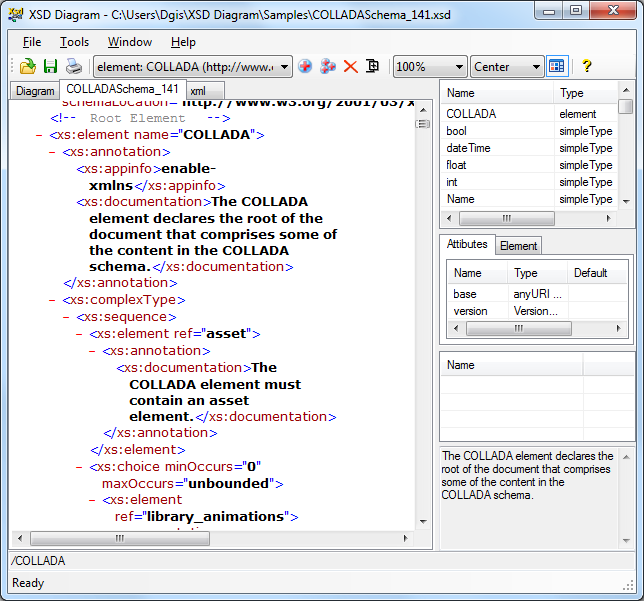Add selected element to diagram
Viewport: 644px width, 601px height.
tap(305, 67)
